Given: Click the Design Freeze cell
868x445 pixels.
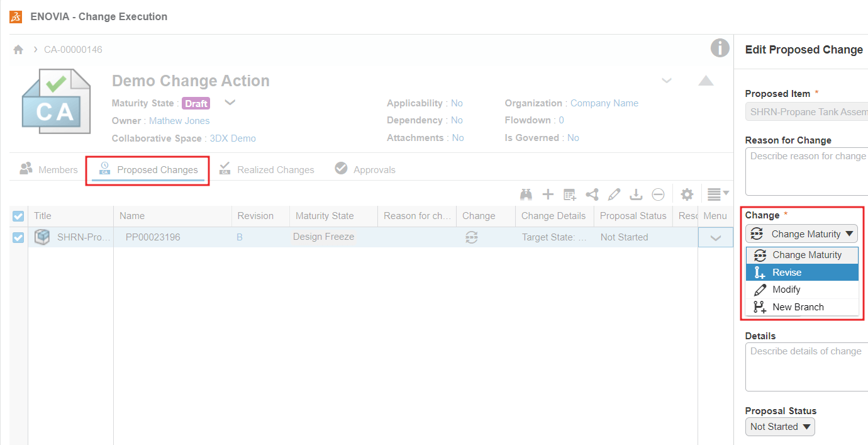Looking at the screenshot, I should click(x=323, y=237).
